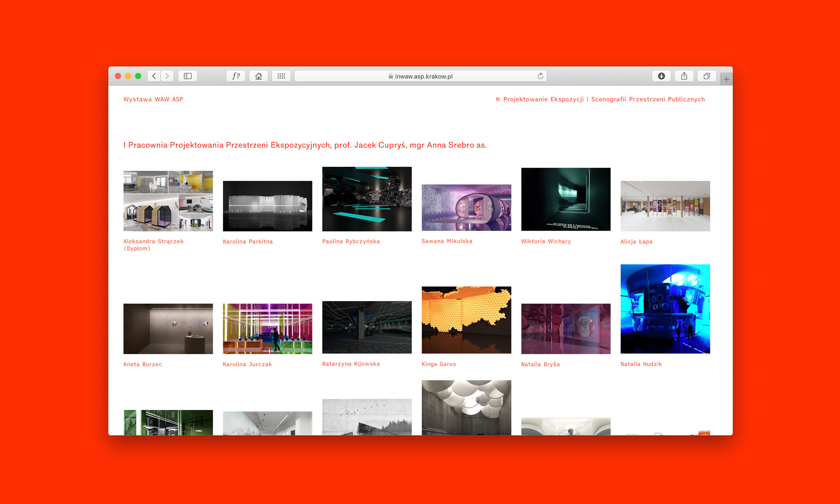The height and width of the screenshot is (504, 840).
Task: Open the share menu
Action: point(684,76)
